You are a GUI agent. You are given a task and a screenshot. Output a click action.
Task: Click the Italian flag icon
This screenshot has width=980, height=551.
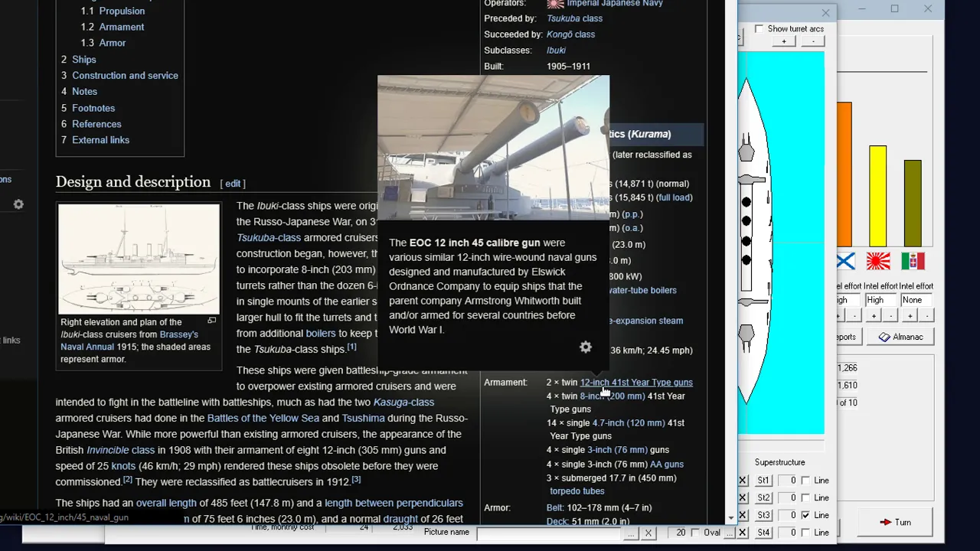click(x=913, y=262)
